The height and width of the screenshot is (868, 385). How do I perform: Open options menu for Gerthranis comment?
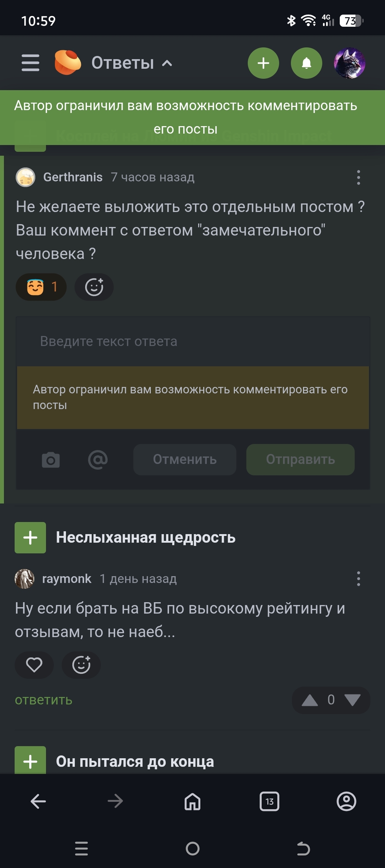click(358, 177)
